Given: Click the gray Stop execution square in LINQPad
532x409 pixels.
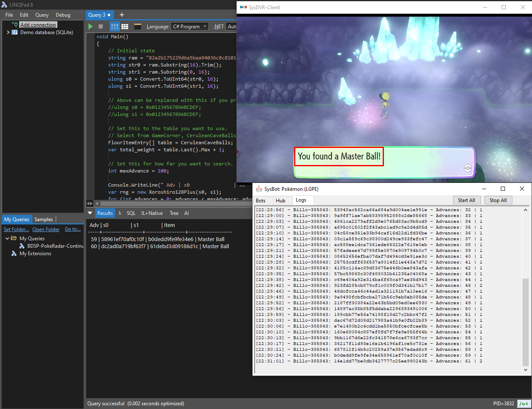Looking at the screenshot, I should click(101, 26).
